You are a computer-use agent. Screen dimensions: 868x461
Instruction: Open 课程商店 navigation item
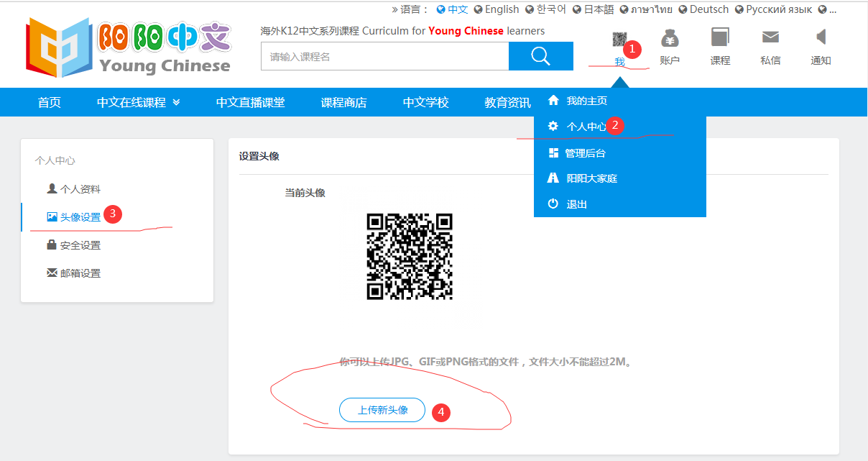coord(343,102)
